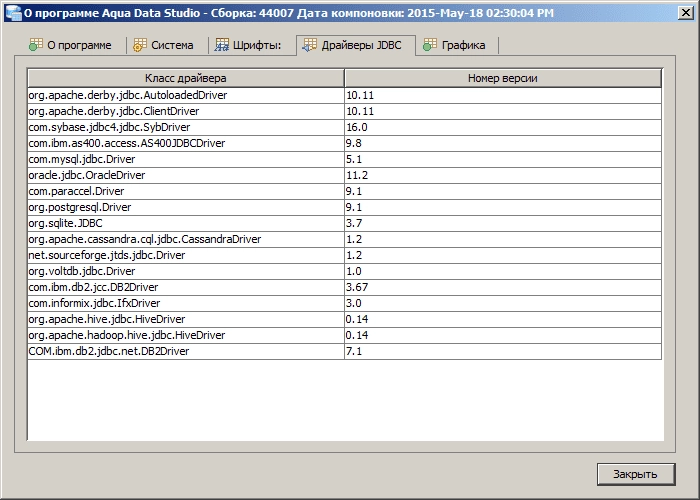
Task: Select row org.apache.derby.jdbc.ClientDriver
Action: [x=344, y=112]
